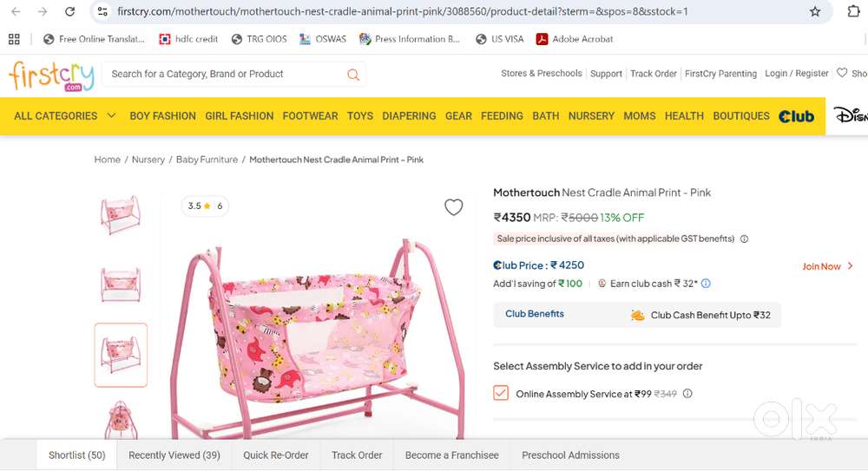
Task: Open the browser extensions puzzle icon
Action: (853, 12)
